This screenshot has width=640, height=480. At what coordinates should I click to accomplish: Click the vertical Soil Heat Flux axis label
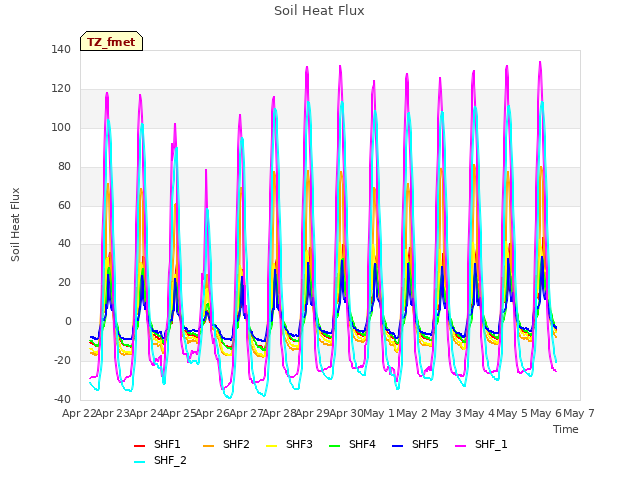tap(15, 224)
